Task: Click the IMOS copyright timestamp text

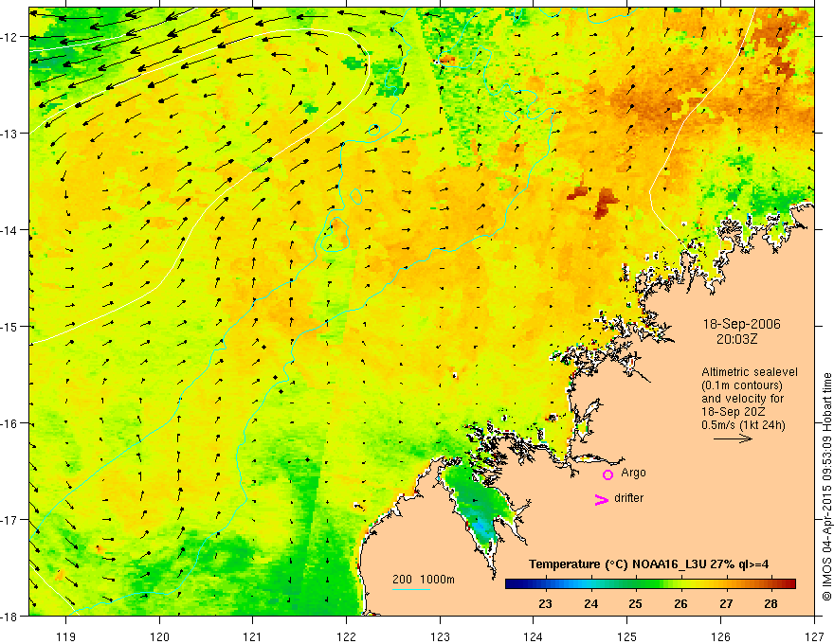Action: point(826,486)
